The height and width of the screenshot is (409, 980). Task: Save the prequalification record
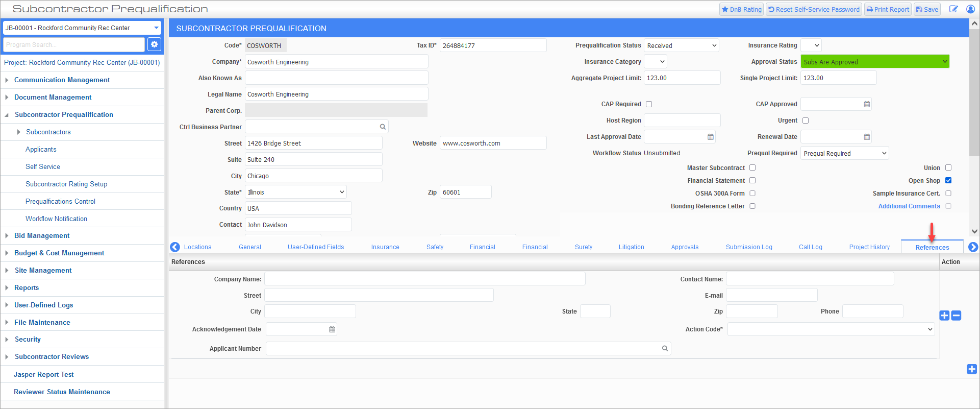pos(927,9)
